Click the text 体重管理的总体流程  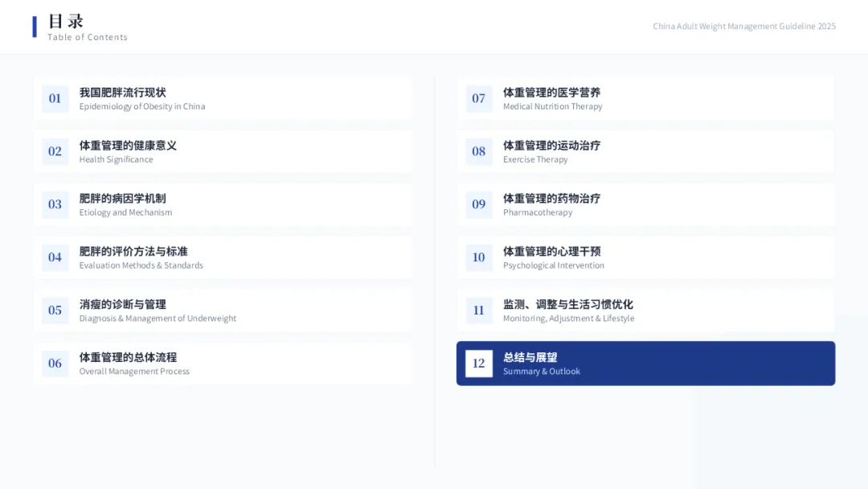pos(128,357)
